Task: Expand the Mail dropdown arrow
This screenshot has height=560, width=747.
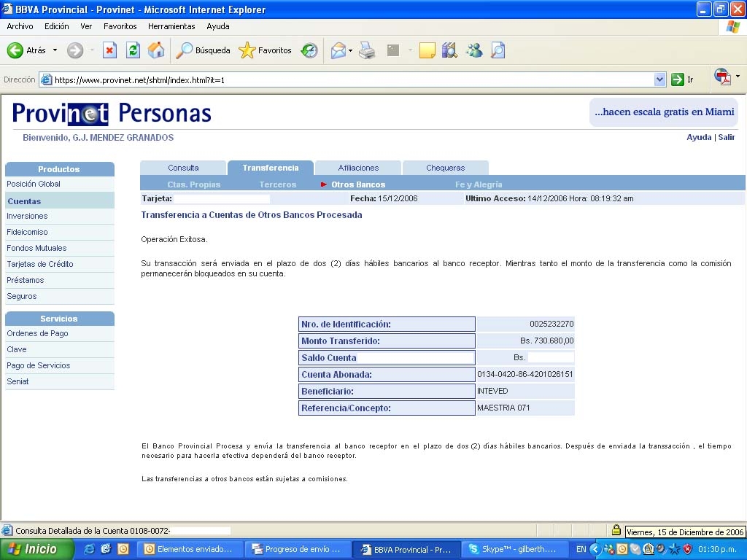Action: (351, 50)
